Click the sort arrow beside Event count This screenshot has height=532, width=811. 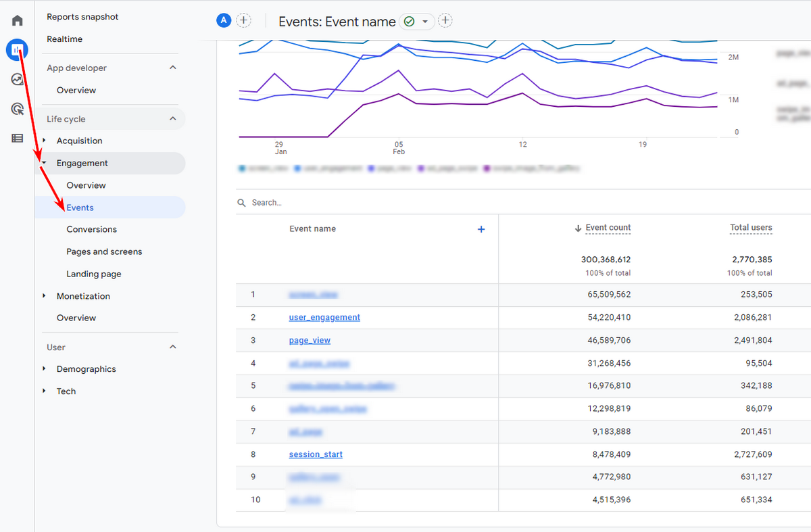point(578,228)
